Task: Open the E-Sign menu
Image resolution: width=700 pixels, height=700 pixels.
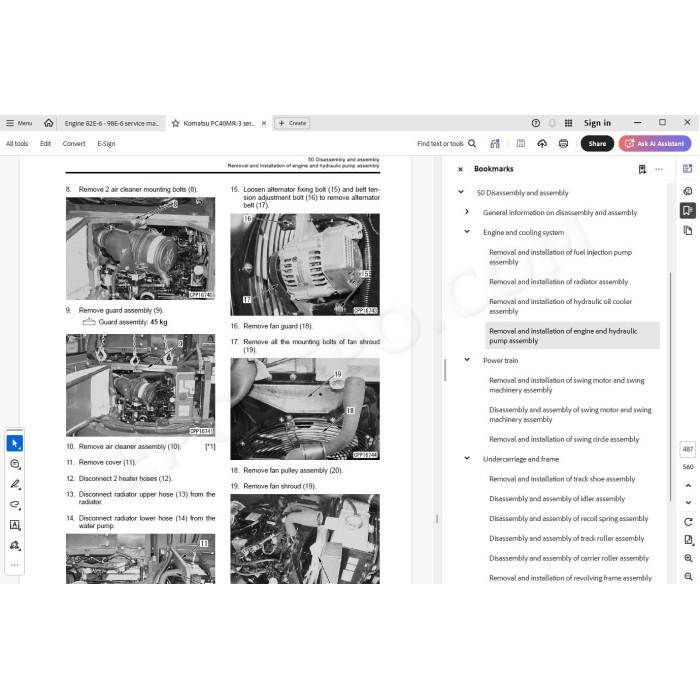Action: 106,144
